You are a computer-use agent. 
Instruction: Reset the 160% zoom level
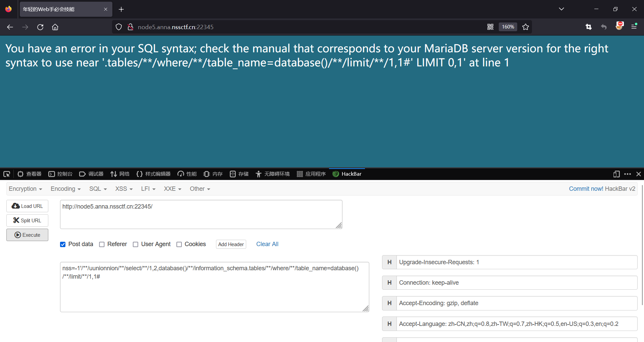click(x=508, y=27)
